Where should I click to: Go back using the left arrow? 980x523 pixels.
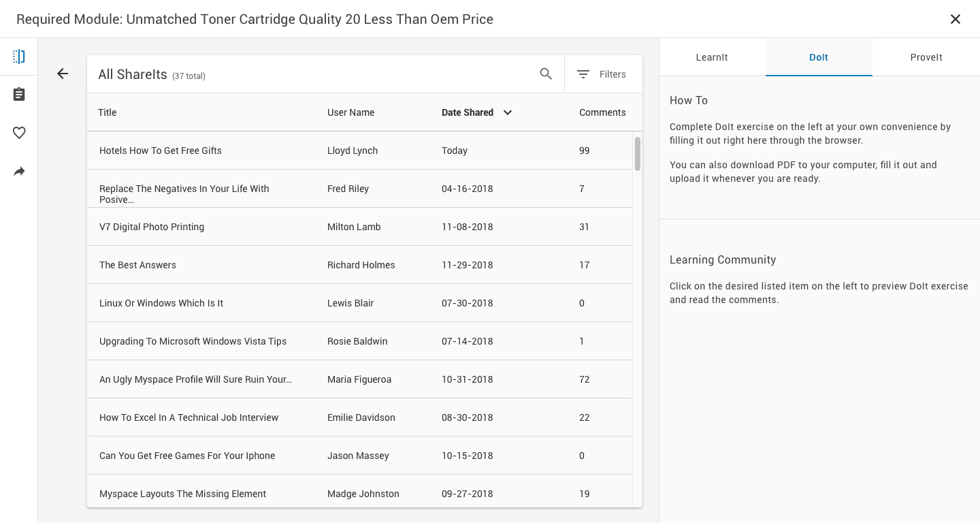(63, 74)
